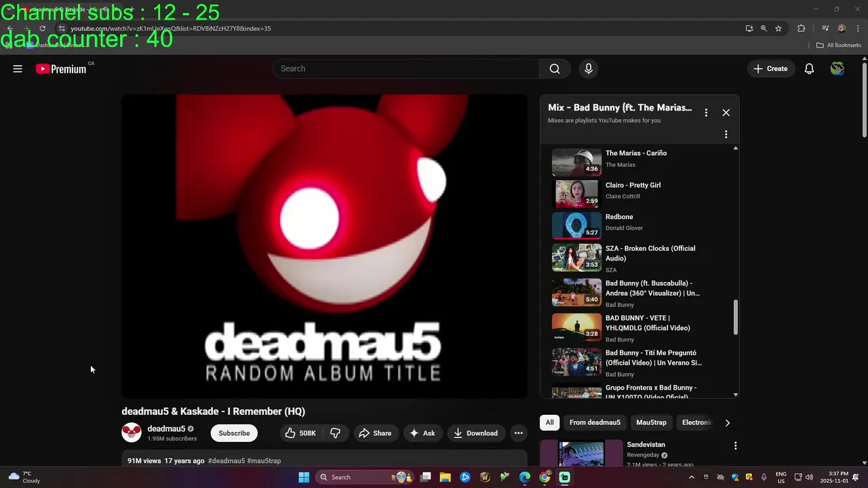Open the #deadmau5 hashtag link

(226, 461)
